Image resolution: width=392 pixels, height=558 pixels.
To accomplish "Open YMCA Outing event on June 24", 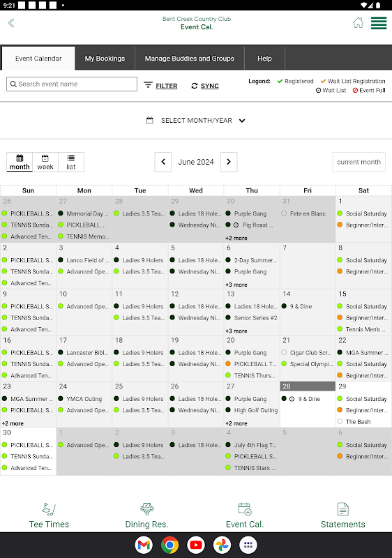I will pos(84,399).
